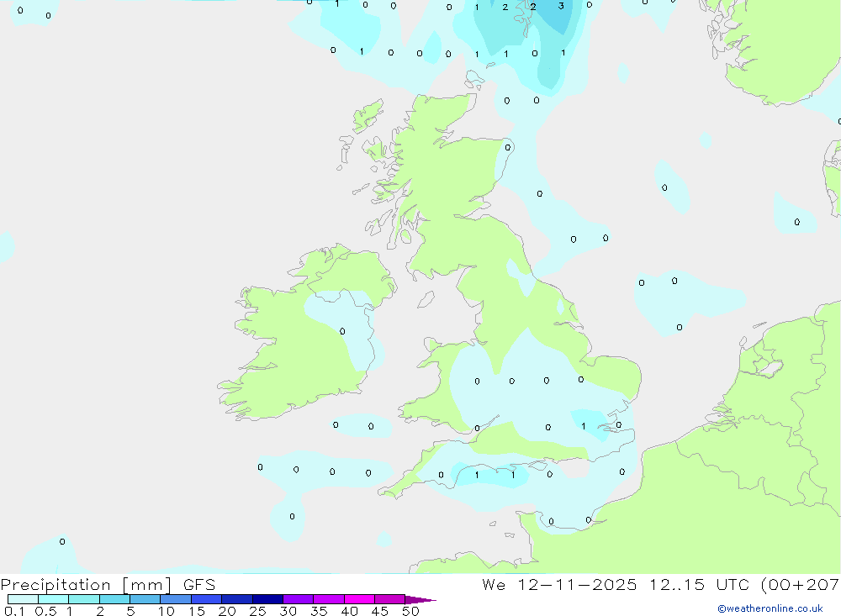Click the '12..15 UTC' time text
The image size is (841, 616).
[x=699, y=584]
